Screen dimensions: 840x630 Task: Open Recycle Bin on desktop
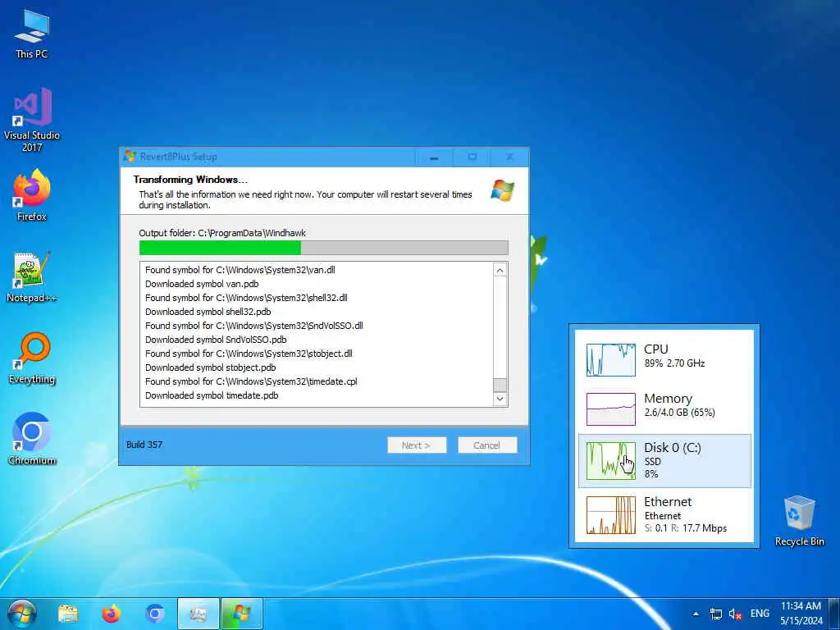pos(799,521)
